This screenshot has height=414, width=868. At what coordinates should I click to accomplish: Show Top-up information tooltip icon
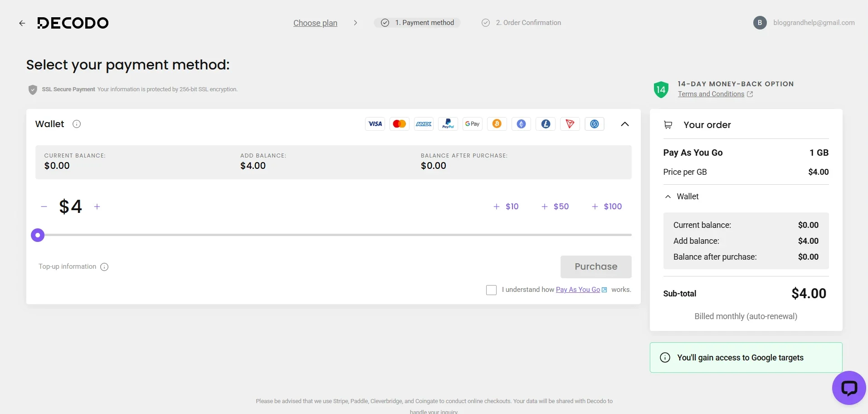[x=104, y=267]
